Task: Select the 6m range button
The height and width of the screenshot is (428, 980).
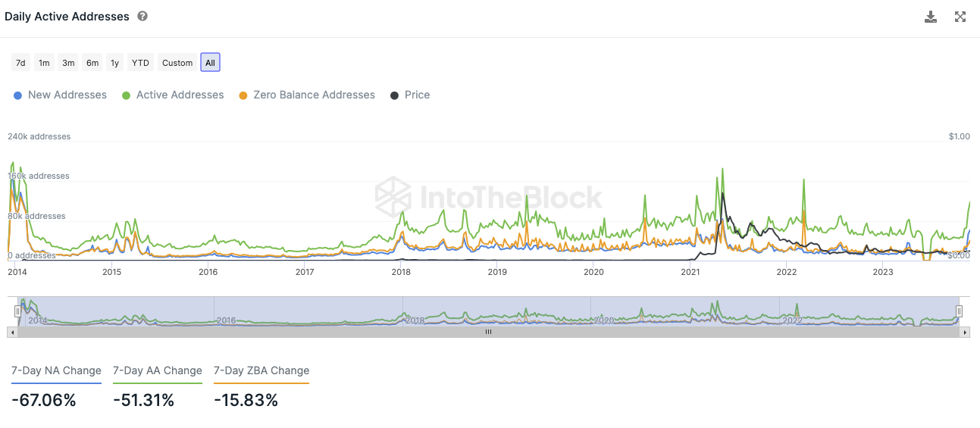Action: coord(92,63)
